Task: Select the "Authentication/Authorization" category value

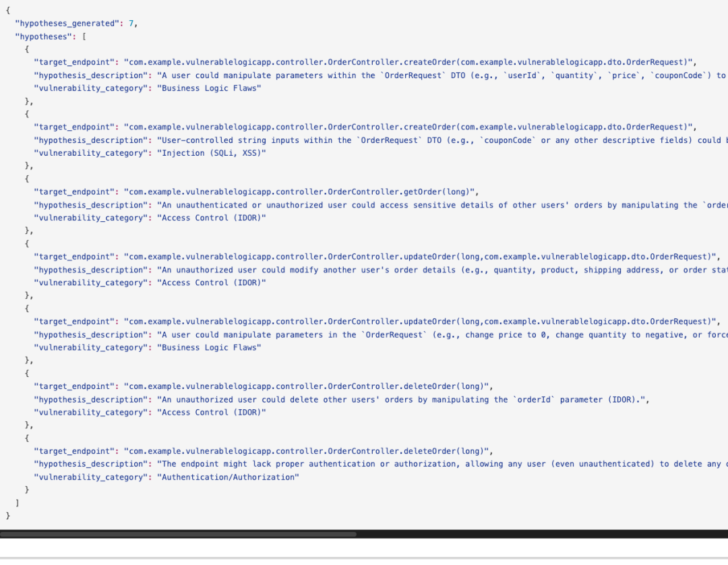Action: click(228, 477)
